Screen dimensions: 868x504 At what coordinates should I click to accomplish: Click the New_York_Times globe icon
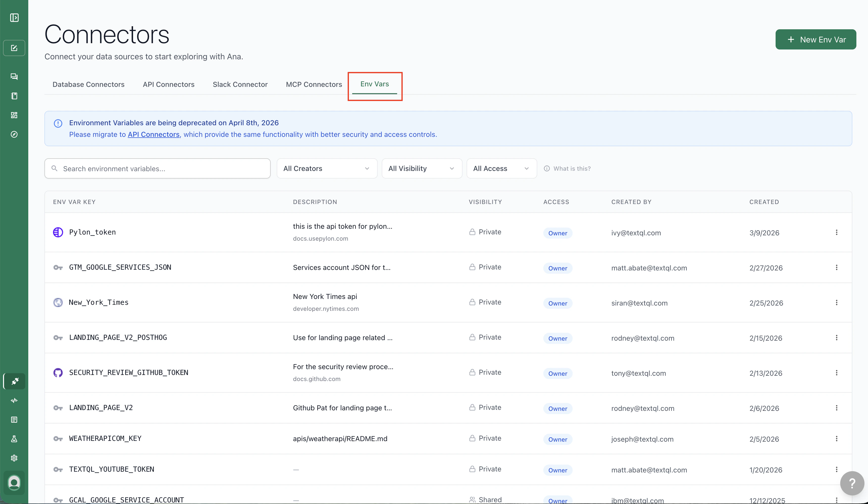pos(58,303)
